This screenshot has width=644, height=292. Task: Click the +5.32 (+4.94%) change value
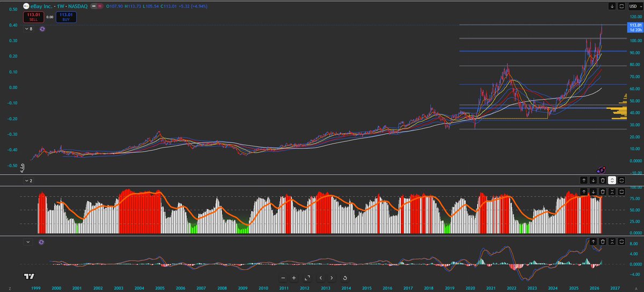(193, 6)
